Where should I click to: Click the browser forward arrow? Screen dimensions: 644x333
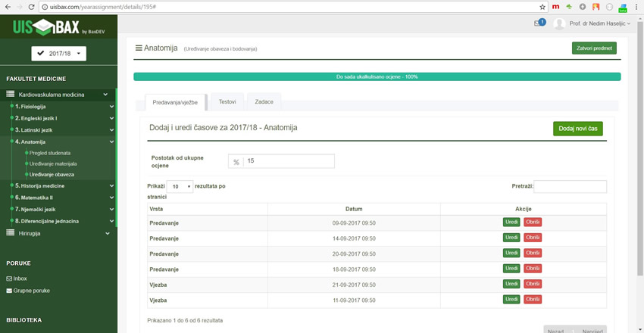pos(19,7)
